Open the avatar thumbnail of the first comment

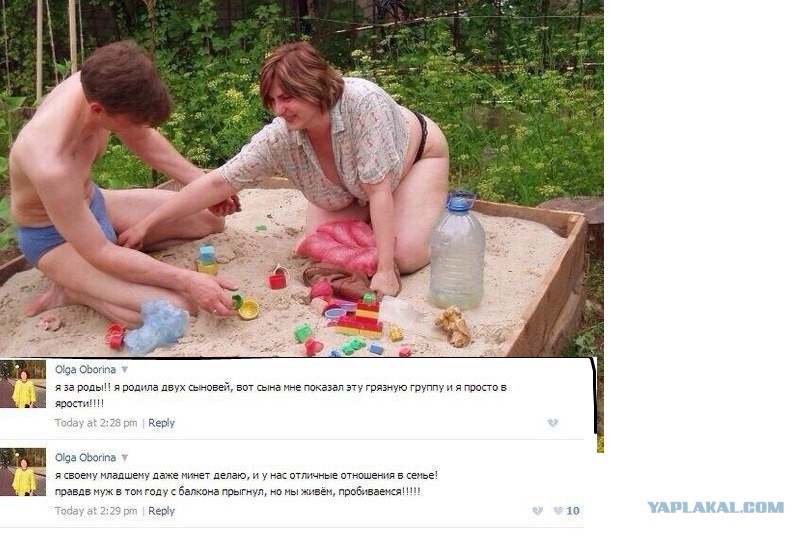pos(23,385)
